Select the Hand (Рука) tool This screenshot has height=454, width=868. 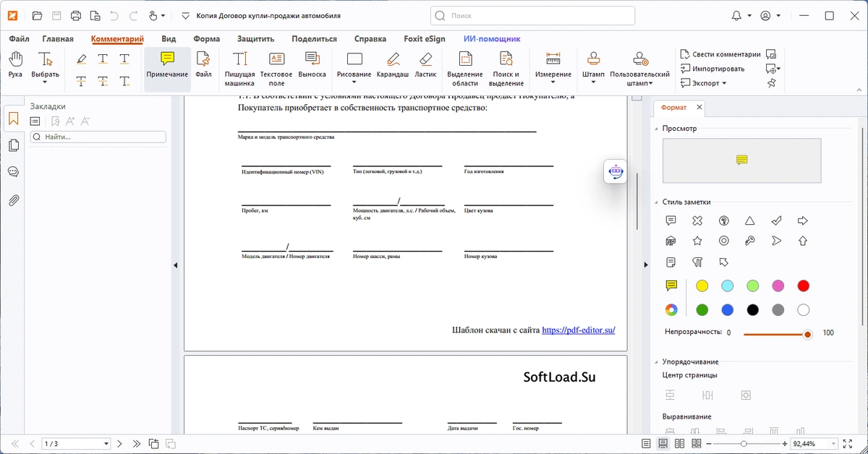[x=15, y=65]
